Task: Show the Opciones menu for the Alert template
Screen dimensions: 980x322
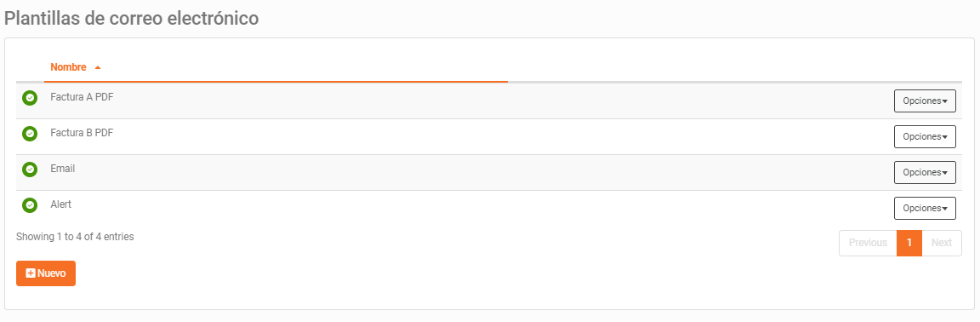Action: [x=925, y=208]
